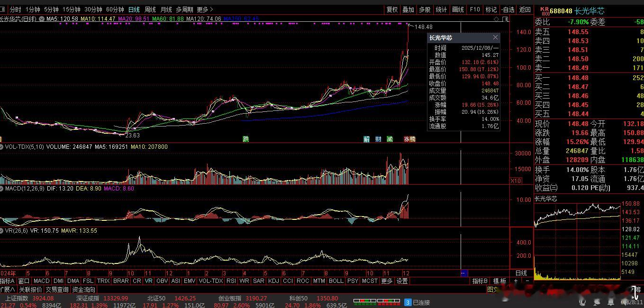
Task: Click the 多股 multi-stock button
Action: coord(425,9)
